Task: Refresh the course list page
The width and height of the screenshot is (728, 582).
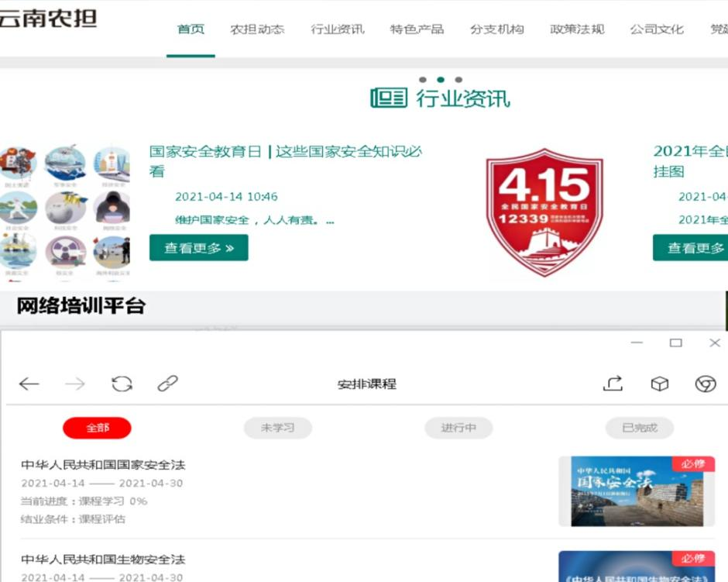Action: pyautogui.click(x=122, y=384)
